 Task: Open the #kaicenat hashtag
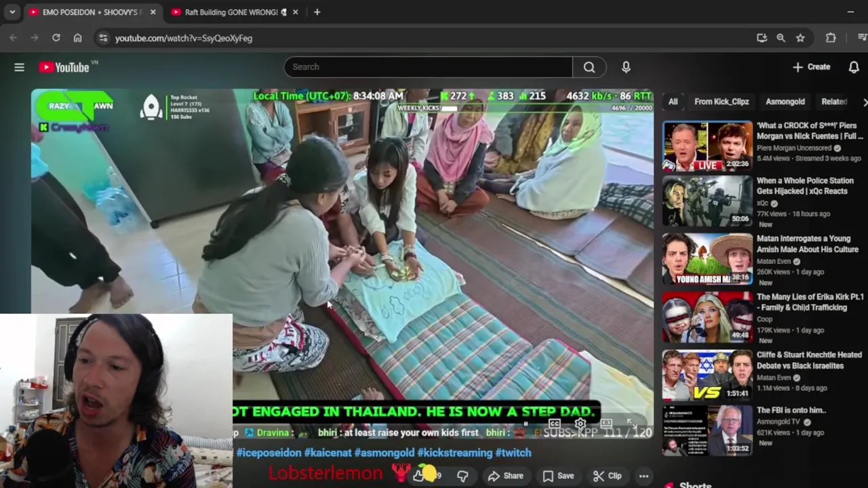pyautogui.click(x=328, y=453)
